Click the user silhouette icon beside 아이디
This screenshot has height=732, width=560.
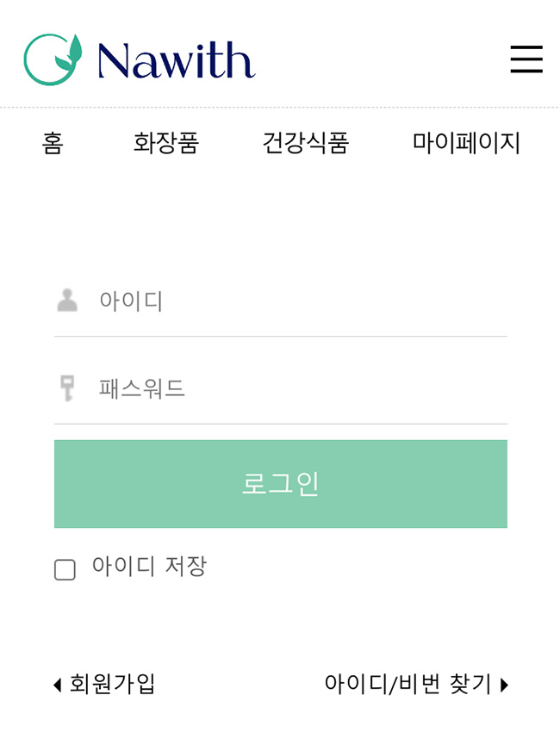[x=67, y=301]
